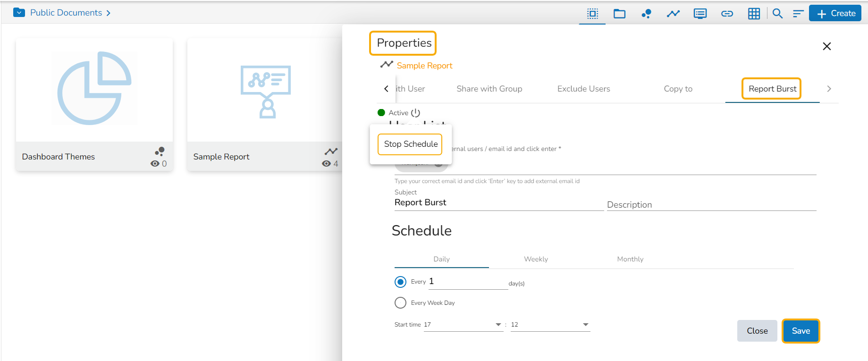Open the Dashboard Themes thumbnail
This screenshot has height=361, width=868.
coord(94,90)
